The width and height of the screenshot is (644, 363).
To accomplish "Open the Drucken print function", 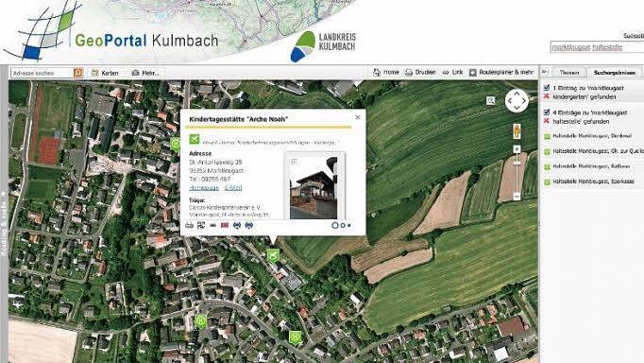I will coord(420,73).
